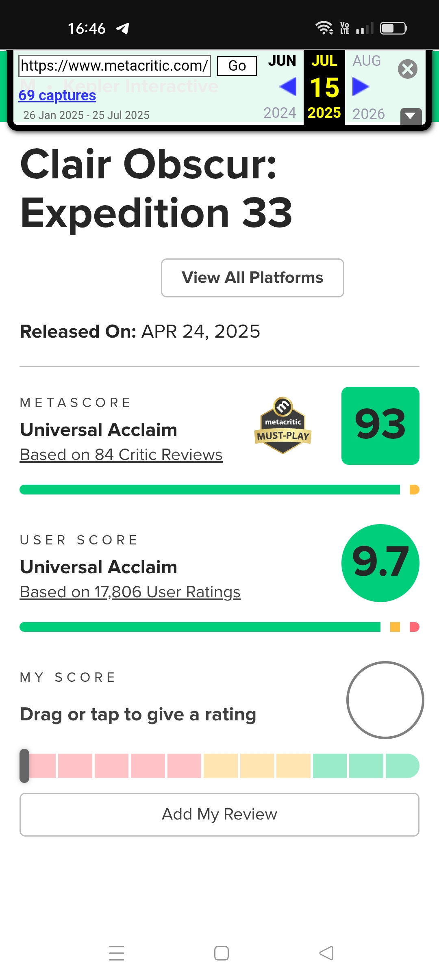This screenshot has width=439, height=980.
Task: Select JUN month in Wayback timeline
Action: coord(282,61)
